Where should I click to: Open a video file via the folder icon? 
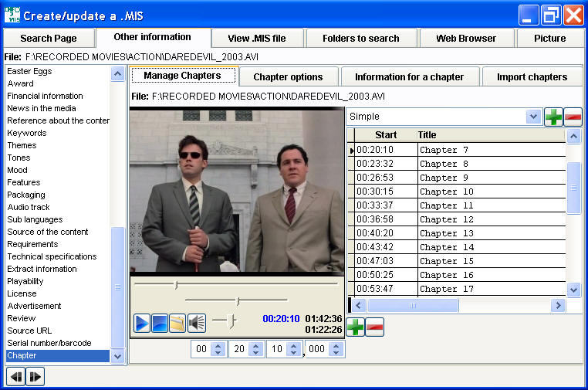pyautogui.click(x=177, y=323)
